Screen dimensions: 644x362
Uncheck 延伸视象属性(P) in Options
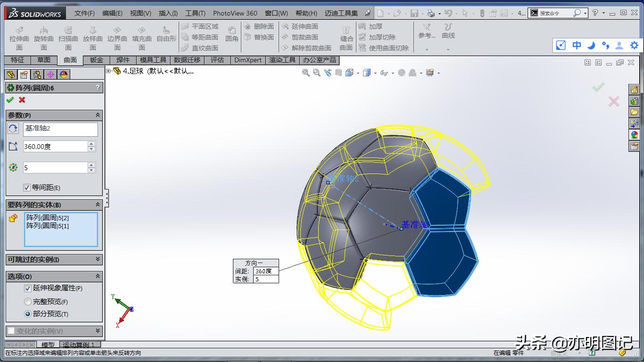coord(28,288)
